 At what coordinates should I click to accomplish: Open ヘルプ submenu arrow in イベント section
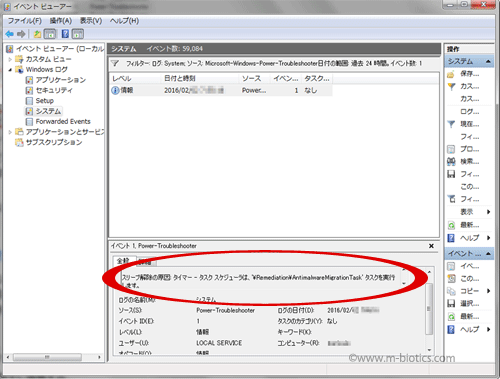coord(488,330)
